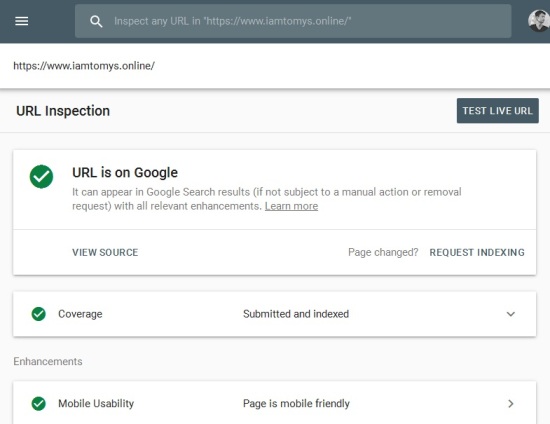Open the Learn more link

291,206
